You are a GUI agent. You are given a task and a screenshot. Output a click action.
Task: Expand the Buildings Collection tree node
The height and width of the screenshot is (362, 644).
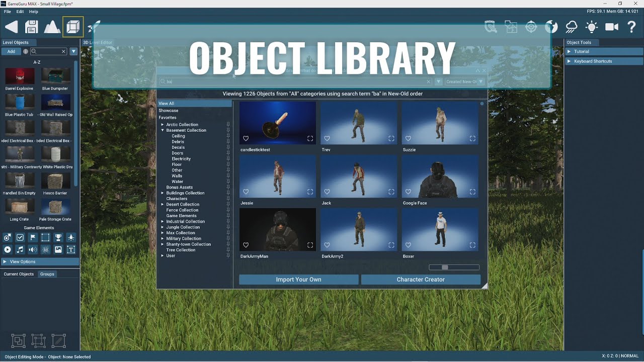coord(163,193)
